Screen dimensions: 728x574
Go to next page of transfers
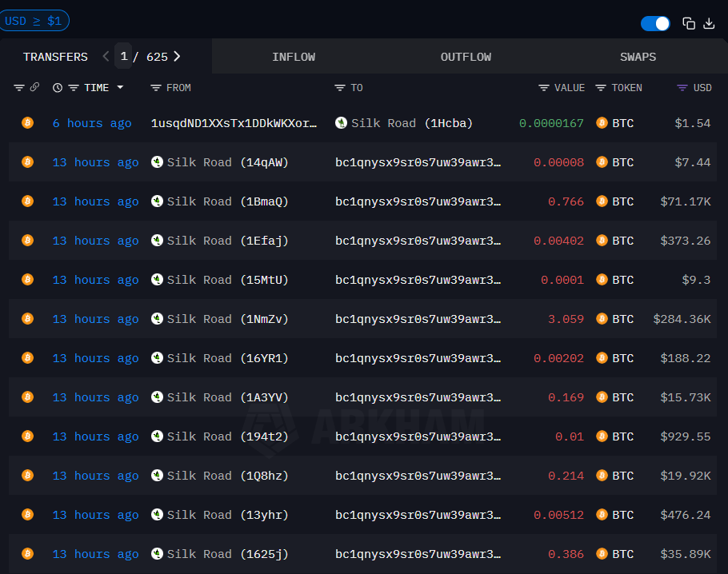[177, 57]
